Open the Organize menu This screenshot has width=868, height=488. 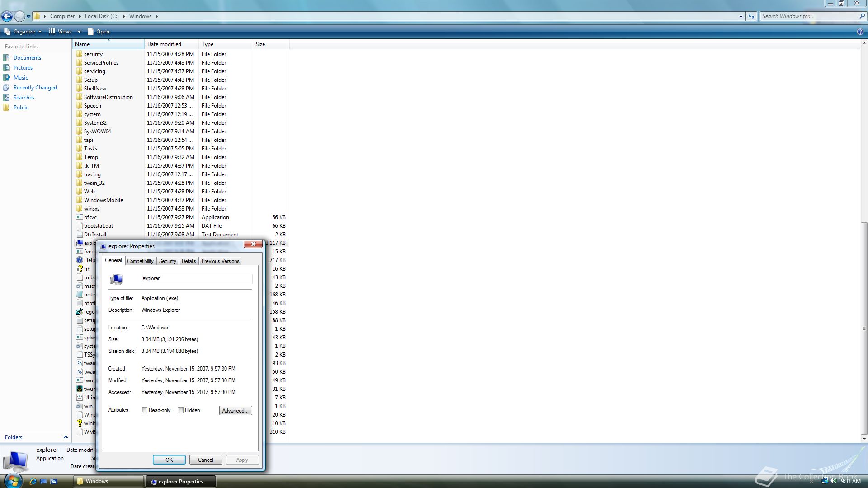click(x=23, y=32)
